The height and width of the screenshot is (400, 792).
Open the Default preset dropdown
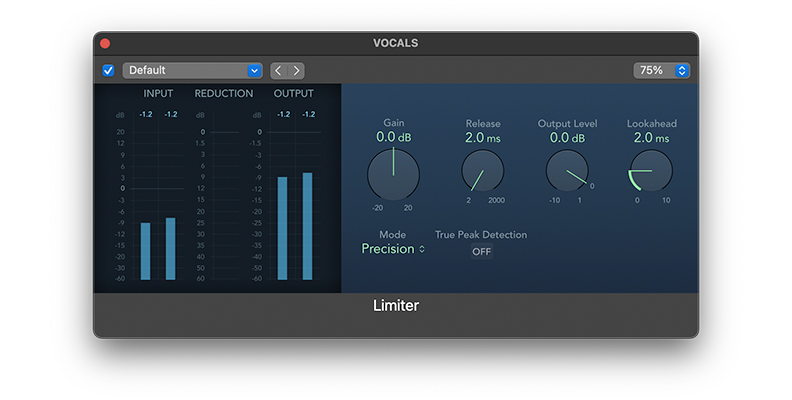pyautogui.click(x=192, y=71)
